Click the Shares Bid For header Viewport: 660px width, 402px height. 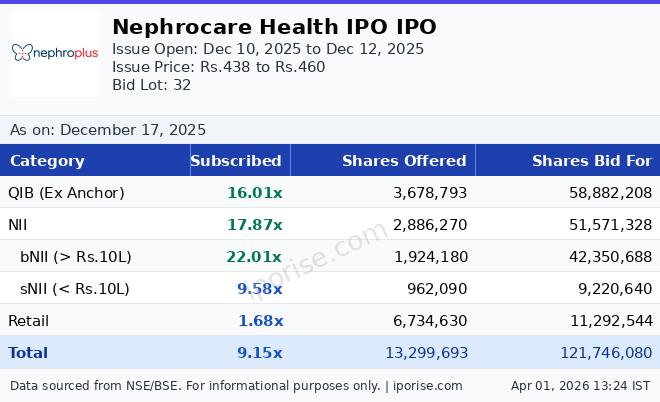point(591,161)
